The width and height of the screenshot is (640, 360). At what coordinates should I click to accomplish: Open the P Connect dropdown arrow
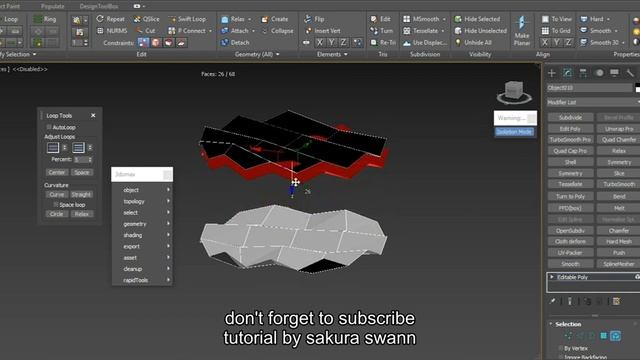211,31
